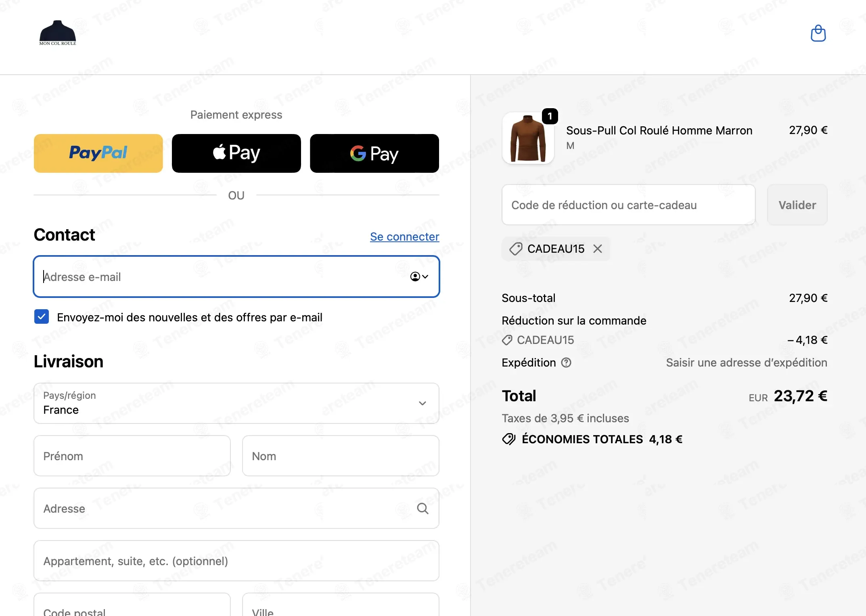Uncheck the newsletter offers checkbox
The height and width of the screenshot is (616, 866).
click(x=42, y=317)
